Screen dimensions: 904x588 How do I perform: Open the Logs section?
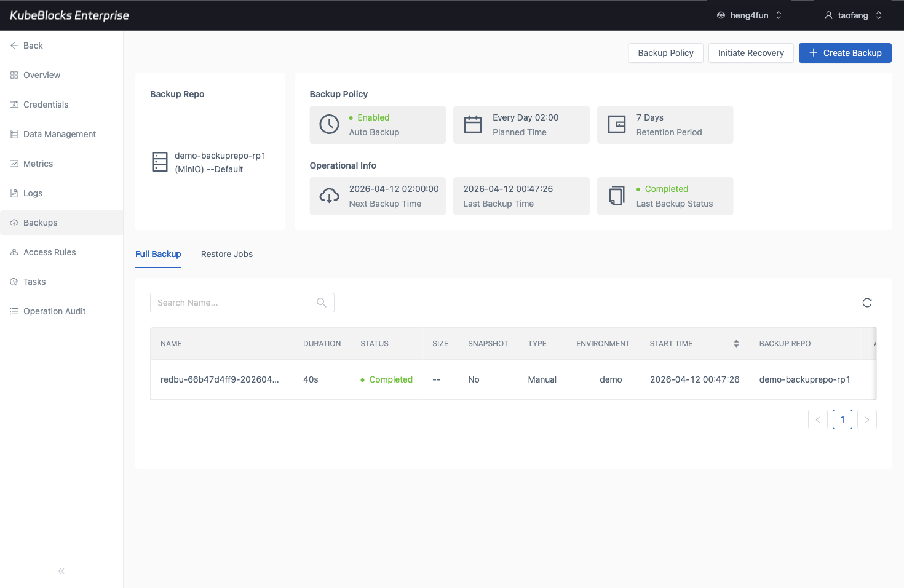[33, 193]
